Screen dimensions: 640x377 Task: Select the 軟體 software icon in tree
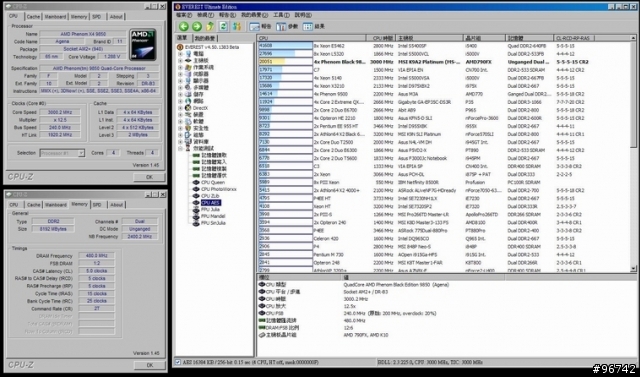(x=188, y=121)
